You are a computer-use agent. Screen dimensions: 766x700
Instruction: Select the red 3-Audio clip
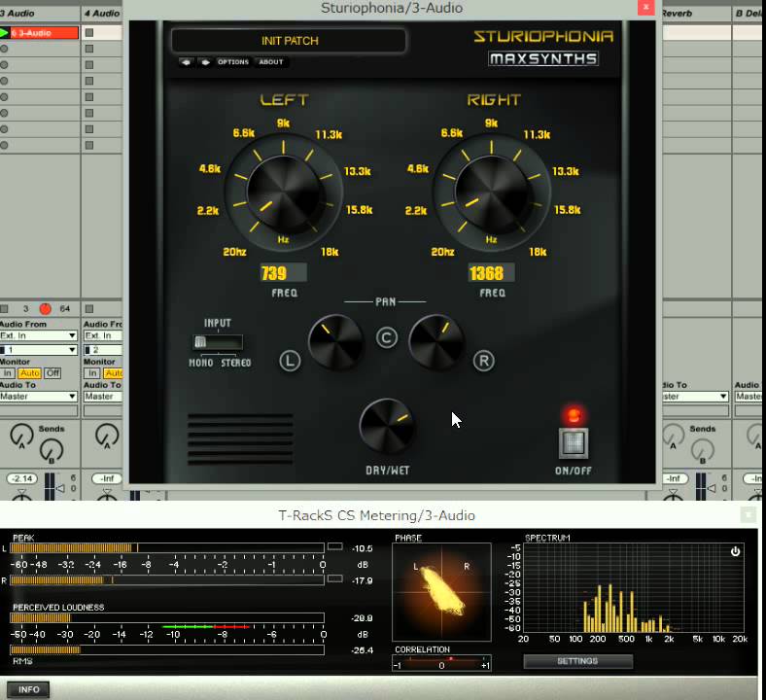(x=44, y=33)
